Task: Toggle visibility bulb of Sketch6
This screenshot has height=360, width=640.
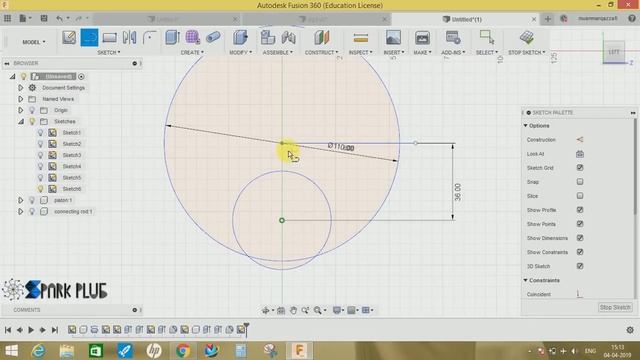Action: click(x=40, y=189)
